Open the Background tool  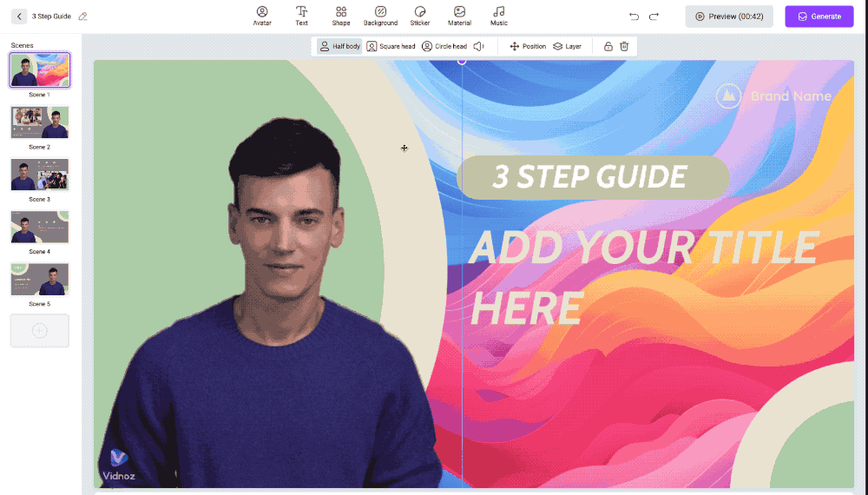tap(380, 16)
